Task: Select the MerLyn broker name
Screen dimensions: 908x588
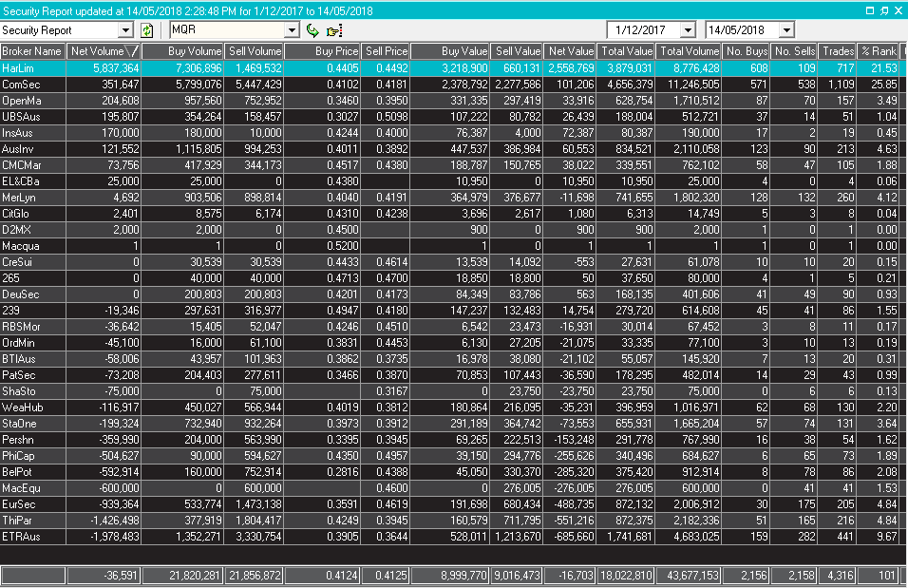Action: 19,198
